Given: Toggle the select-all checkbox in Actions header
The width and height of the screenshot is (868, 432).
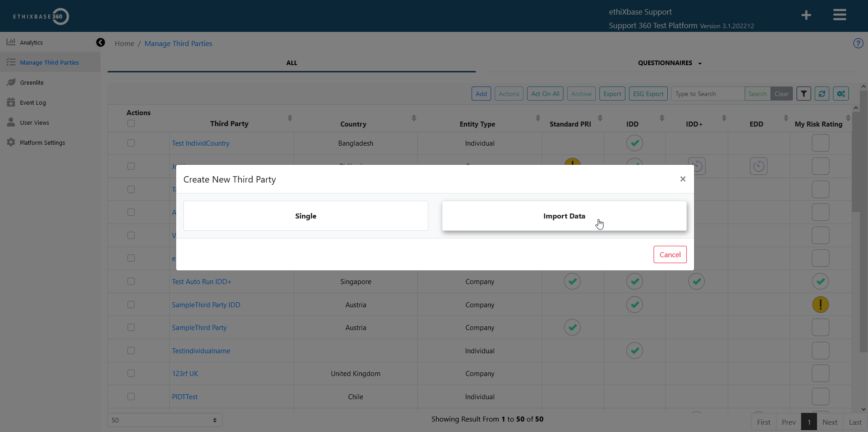Looking at the screenshot, I should tap(131, 123).
